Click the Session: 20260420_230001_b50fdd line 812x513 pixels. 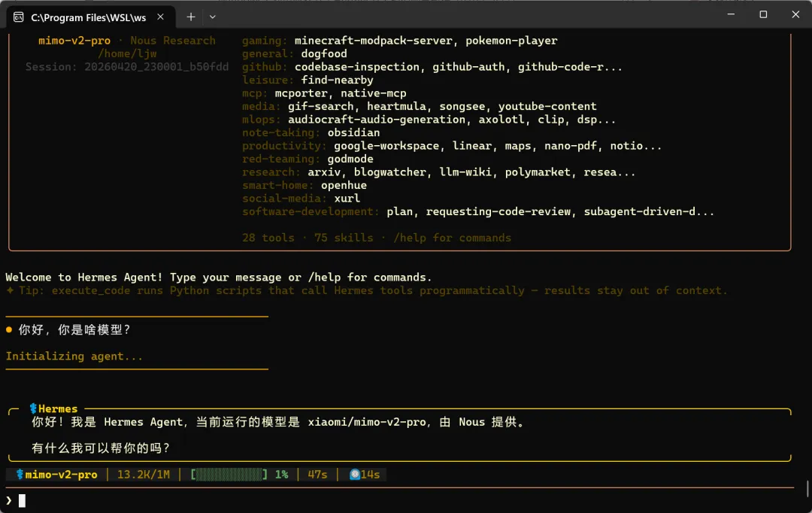(x=127, y=67)
